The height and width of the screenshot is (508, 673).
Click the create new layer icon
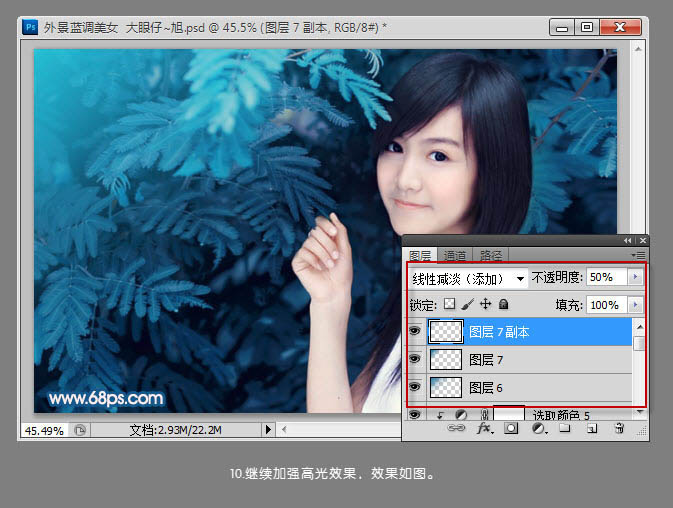[591, 428]
